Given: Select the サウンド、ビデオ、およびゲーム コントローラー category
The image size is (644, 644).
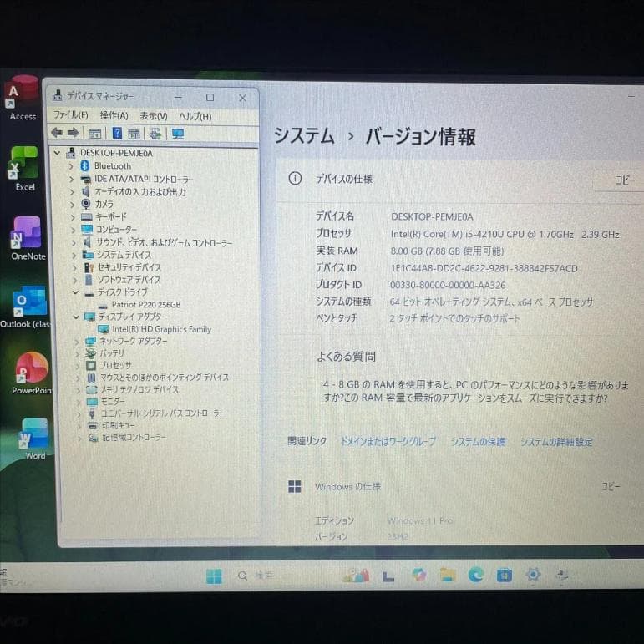Looking at the screenshot, I should point(165,243).
